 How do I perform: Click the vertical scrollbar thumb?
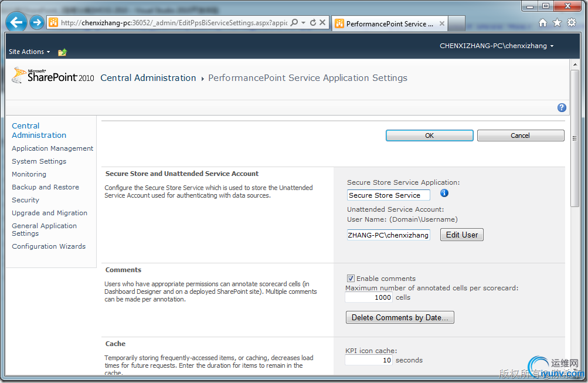575,138
